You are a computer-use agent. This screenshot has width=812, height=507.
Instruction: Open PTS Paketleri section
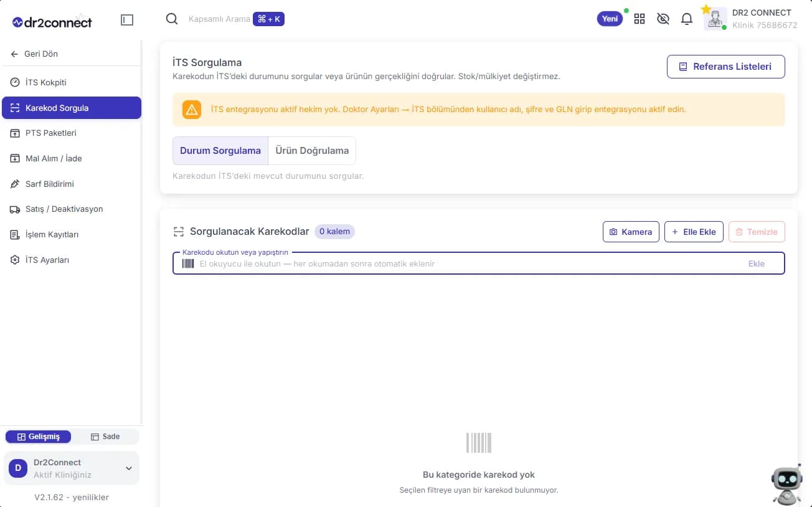tap(72, 133)
